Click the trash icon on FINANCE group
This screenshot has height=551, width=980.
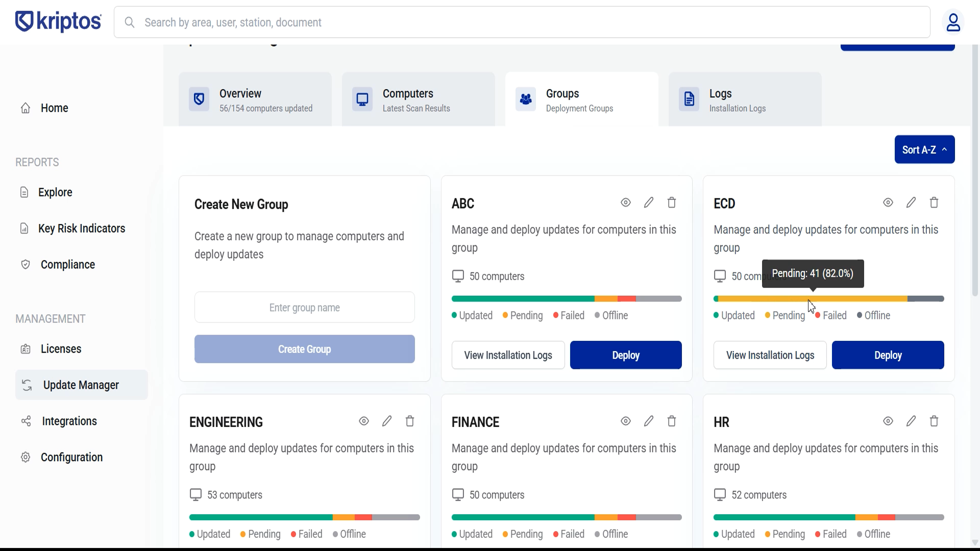tap(672, 421)
